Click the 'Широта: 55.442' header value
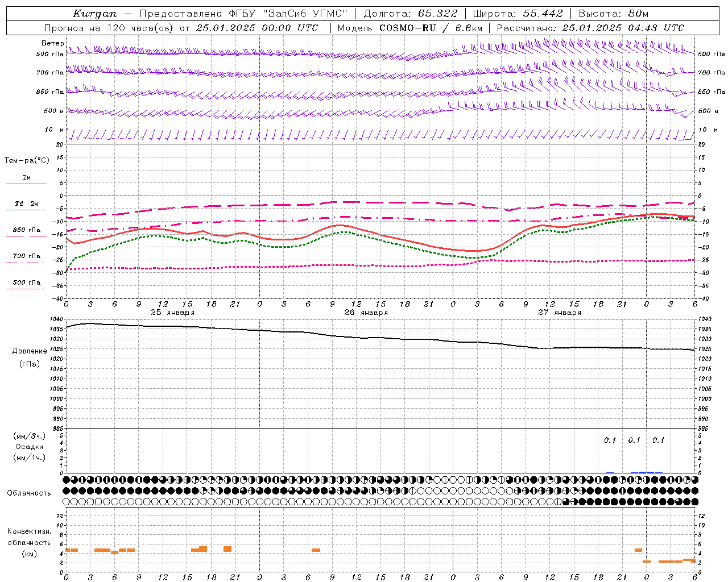728x582 pixels. point(518,14)
